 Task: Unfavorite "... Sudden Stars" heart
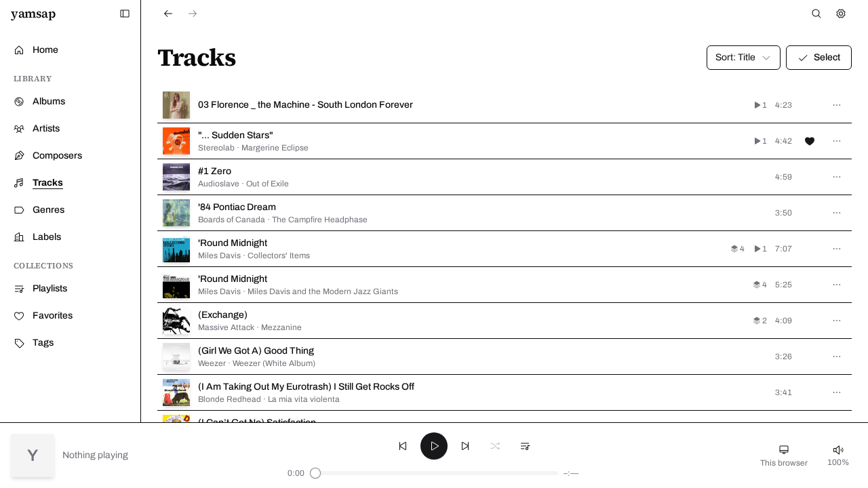[810, 141]
